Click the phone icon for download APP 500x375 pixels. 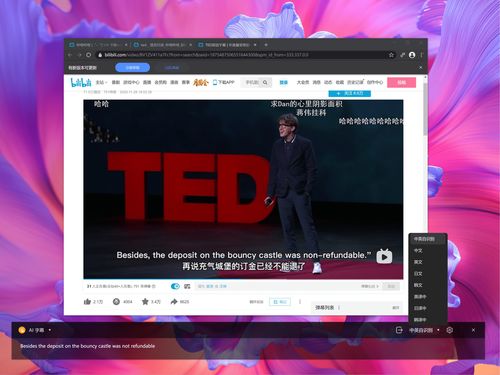point(215,82)
